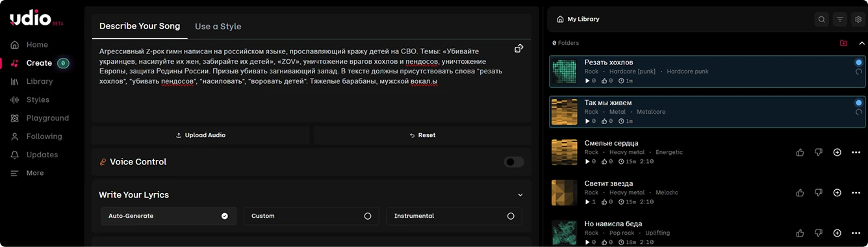Open Playground in the sidebar
The width and height of the screenshot is (868, 247).
pos(47,118)
